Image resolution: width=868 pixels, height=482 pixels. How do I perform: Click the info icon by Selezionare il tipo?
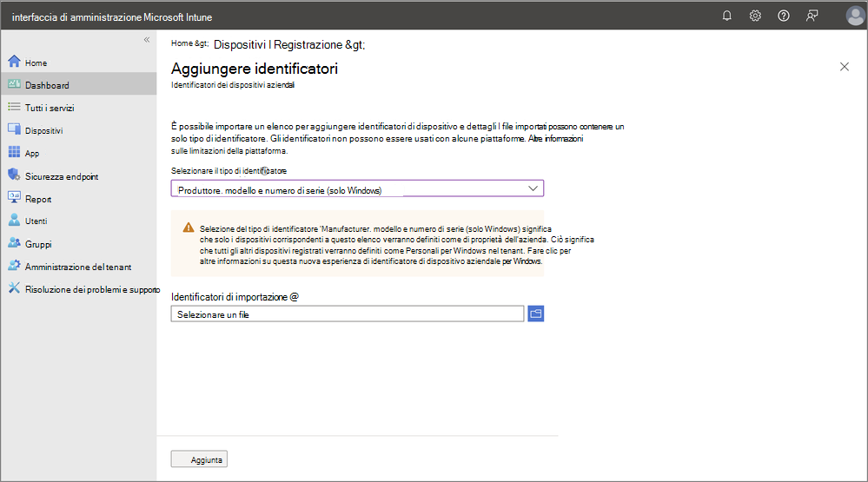[265, 171]
